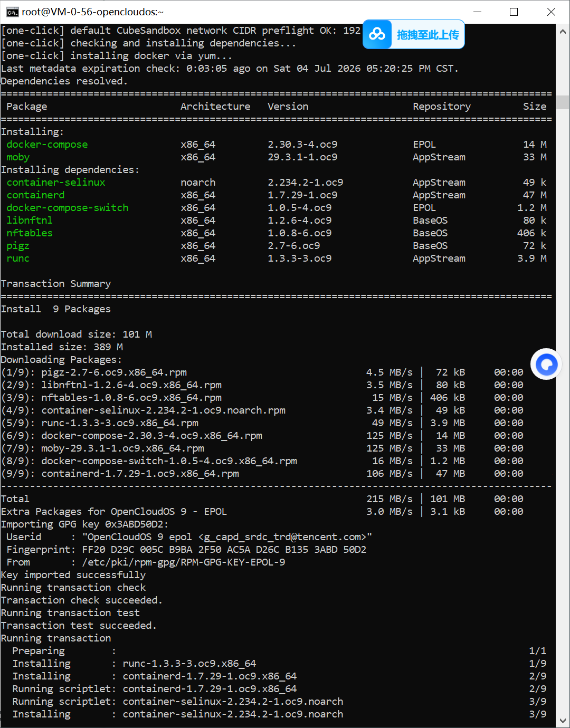Click the container-selinux package name
This screenshot has height=728, width=570.
pos(56,183)
